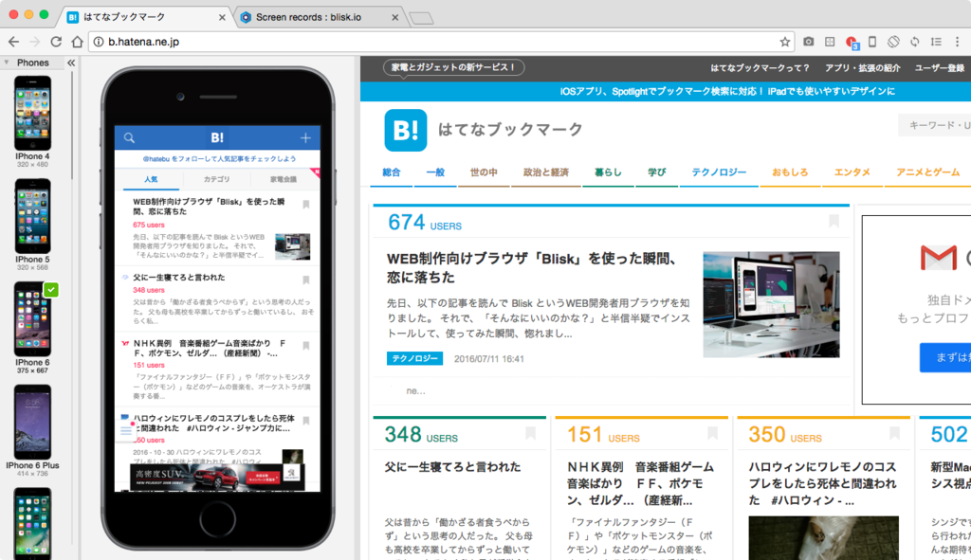Screen dimensions: 971x560
Task: Select カテゴリ tab in phone view
Action: 216,179
